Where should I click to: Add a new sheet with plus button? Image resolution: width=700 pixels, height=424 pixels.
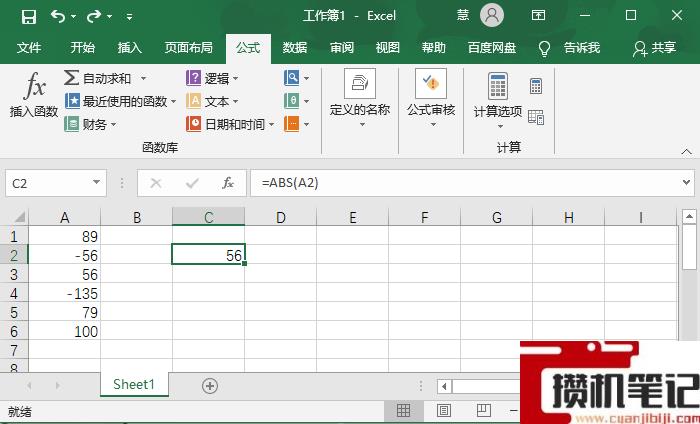(210, 386)
